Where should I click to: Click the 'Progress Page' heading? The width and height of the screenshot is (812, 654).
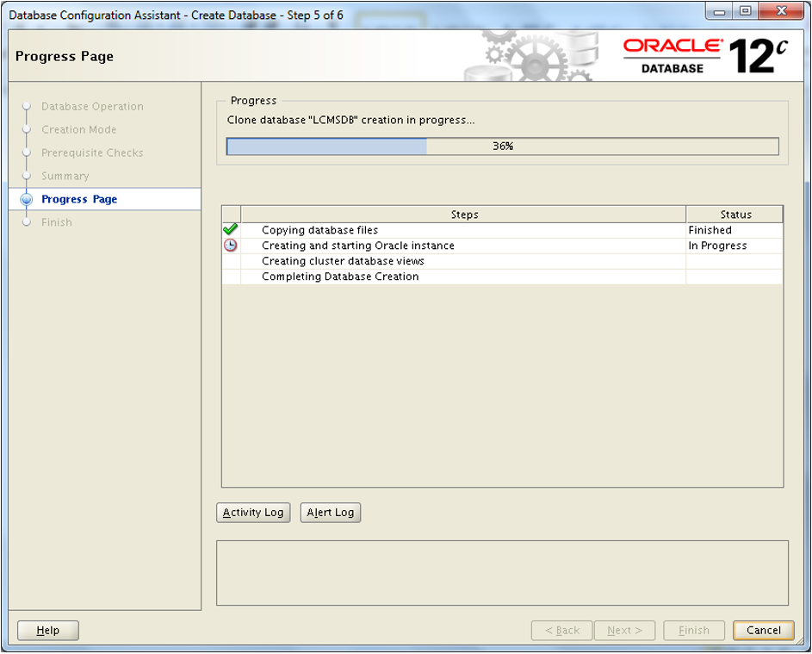point(65,57)
